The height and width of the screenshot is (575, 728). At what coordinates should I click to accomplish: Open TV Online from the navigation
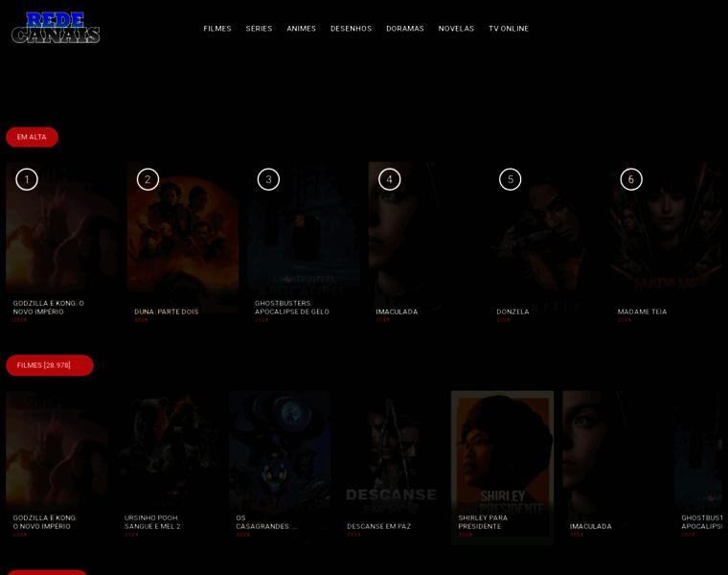pos(509,29)
